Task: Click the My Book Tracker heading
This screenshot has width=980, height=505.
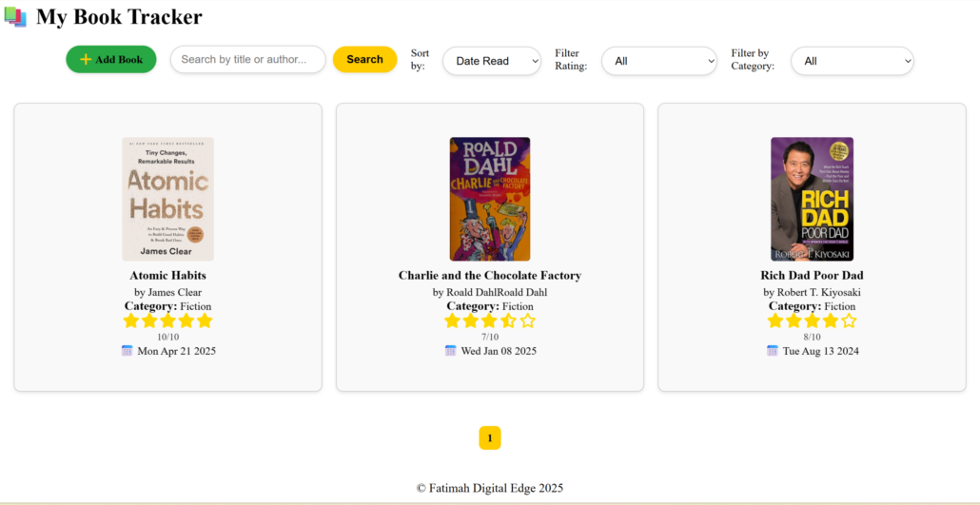Action: (119, 17)
